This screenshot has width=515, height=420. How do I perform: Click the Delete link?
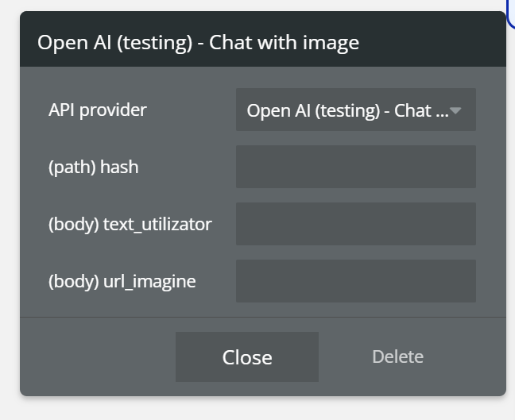397,356
